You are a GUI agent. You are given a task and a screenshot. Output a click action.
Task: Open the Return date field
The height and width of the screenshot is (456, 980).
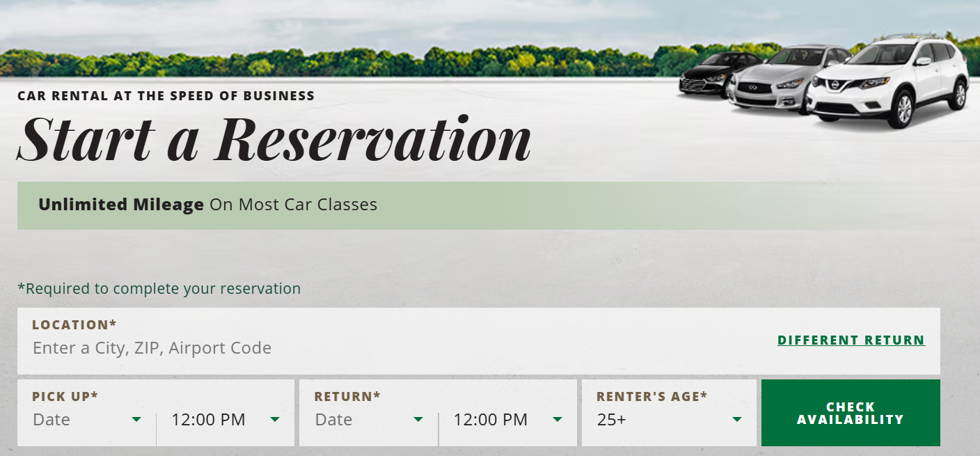coord(334,420)
